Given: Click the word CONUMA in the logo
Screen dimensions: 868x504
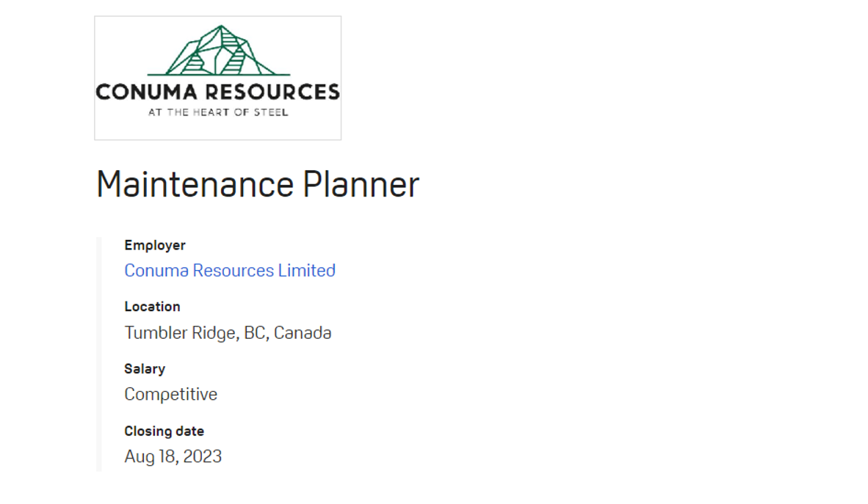Looking at the screenshot, I should pyautogui.click(x=146, y=92).
